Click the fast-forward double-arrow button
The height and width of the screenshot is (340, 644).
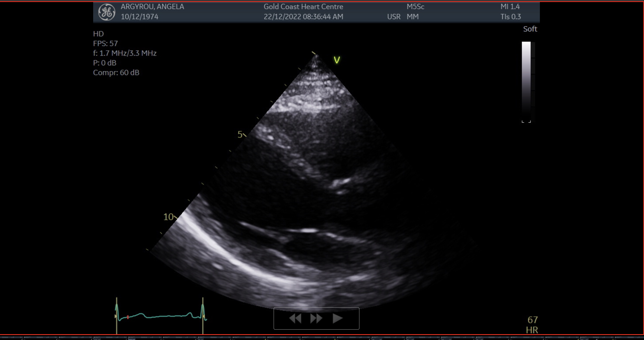316,318
